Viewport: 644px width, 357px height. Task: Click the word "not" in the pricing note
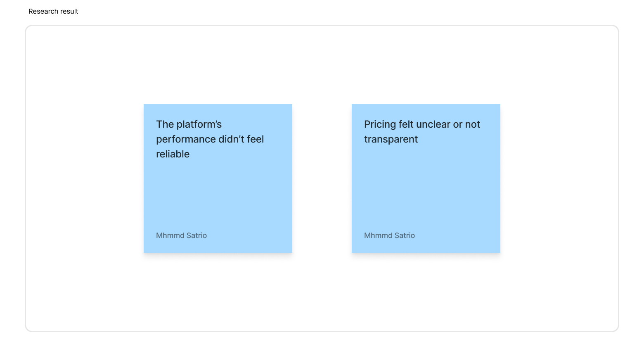click(x=472, y=124)
